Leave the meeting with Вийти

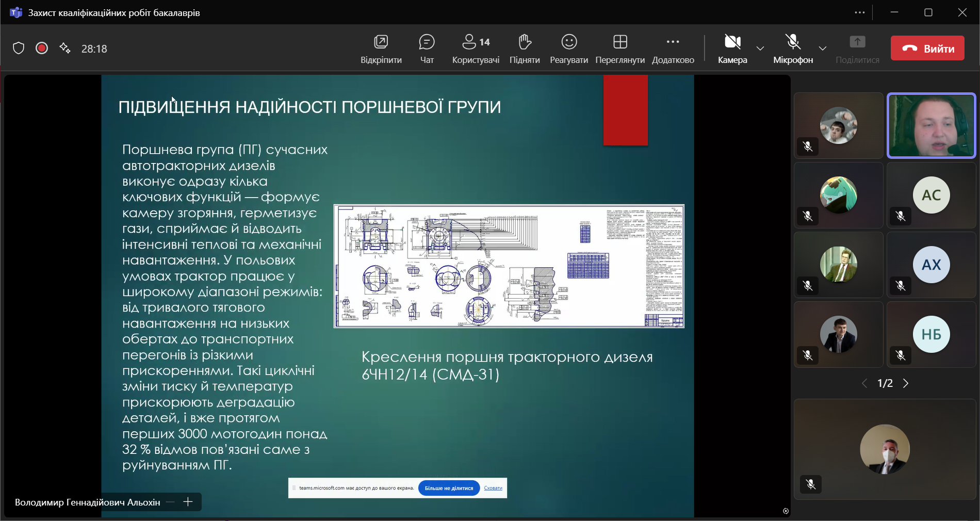pyautogui.click(x=927, y=48)
